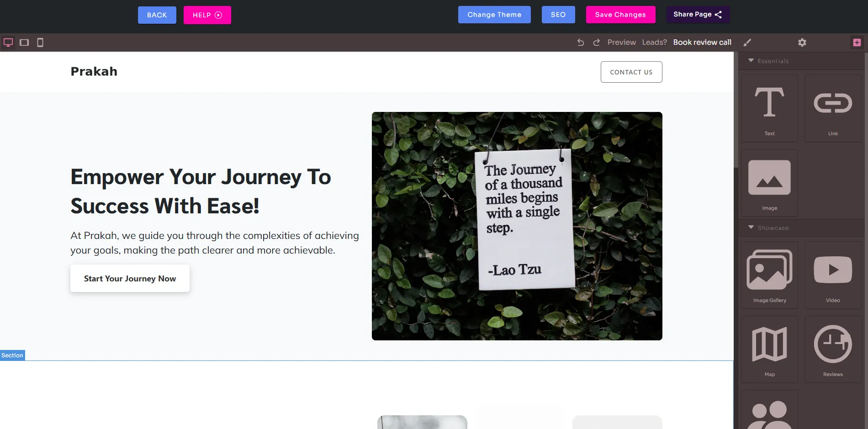The height and width of the screenshot is (429, 868).
Task: Click the Link element icon
Action: pos(833,108)
